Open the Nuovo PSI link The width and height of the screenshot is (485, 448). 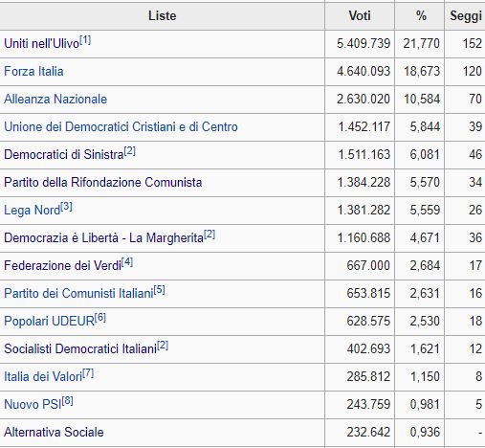click(33, 405)
